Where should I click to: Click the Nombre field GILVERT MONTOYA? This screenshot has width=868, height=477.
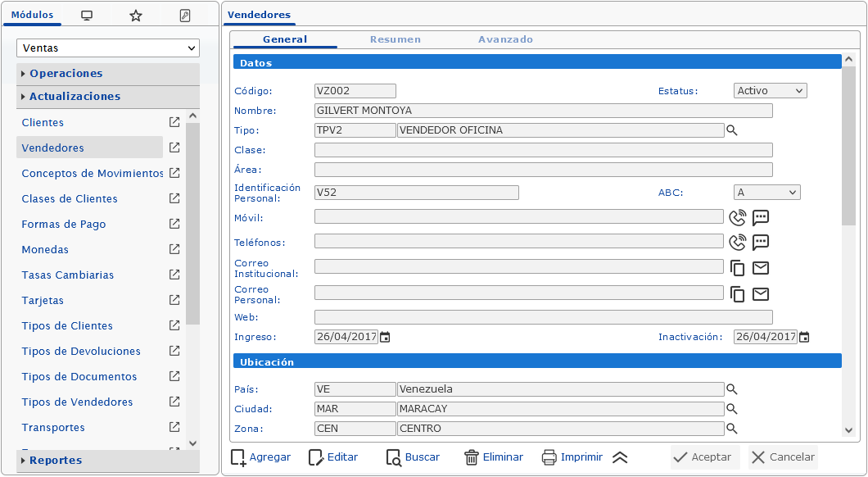pos(544,111)
